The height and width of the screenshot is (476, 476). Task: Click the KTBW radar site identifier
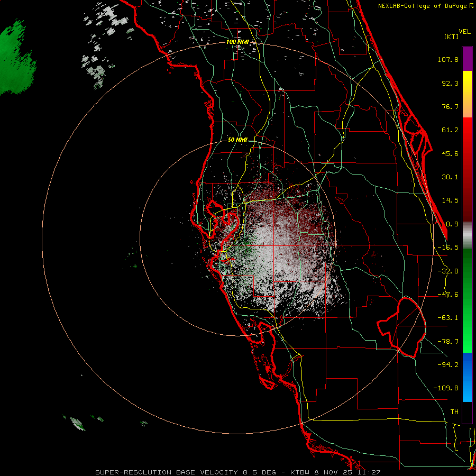point(300,472)
